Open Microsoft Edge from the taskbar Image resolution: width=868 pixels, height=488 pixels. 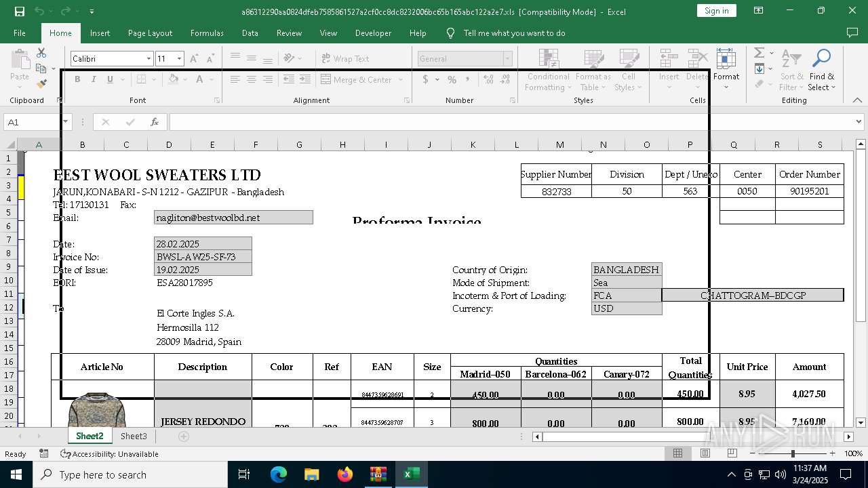(279, 474)
